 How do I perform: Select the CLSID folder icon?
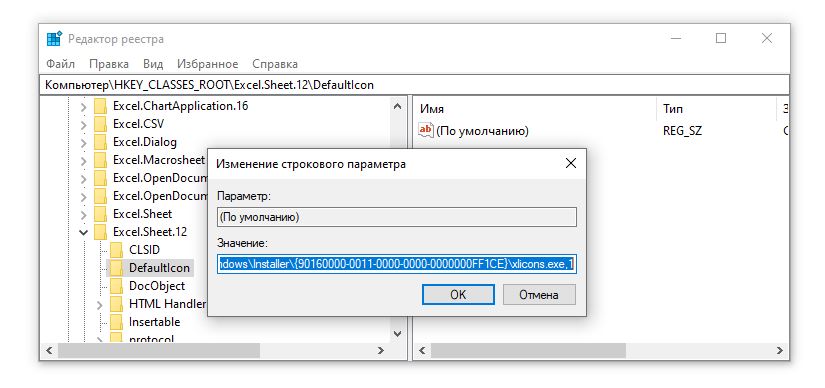point(116,250)
